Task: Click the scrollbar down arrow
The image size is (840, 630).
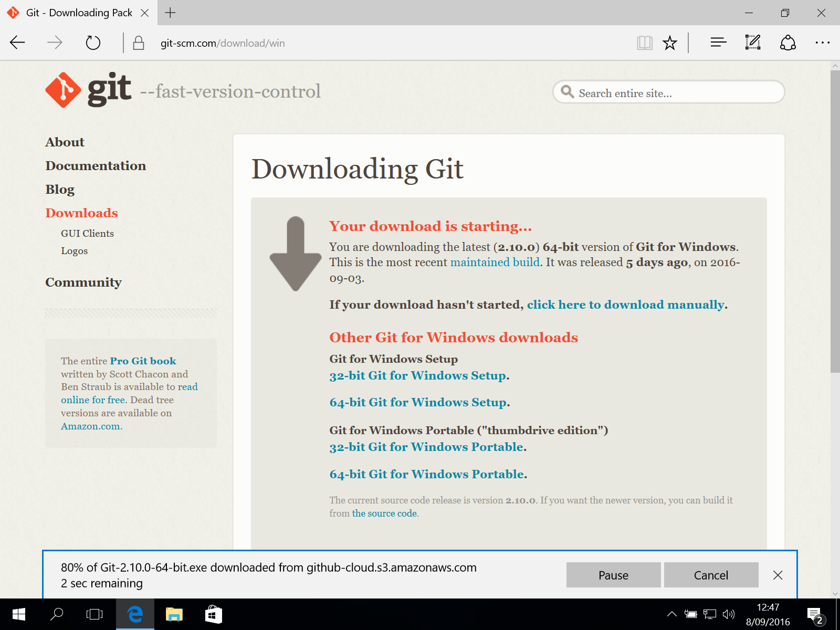Action: coord(835,594)
